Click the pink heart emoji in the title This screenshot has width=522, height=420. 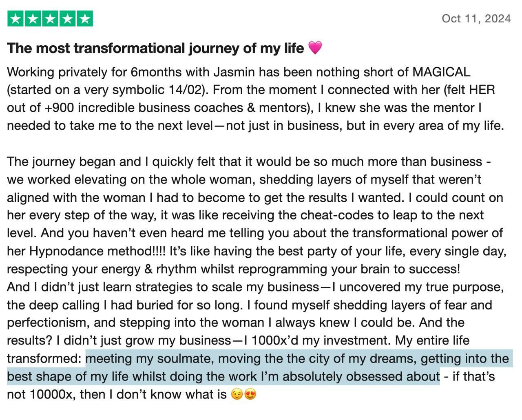click(x=315, y=48)
